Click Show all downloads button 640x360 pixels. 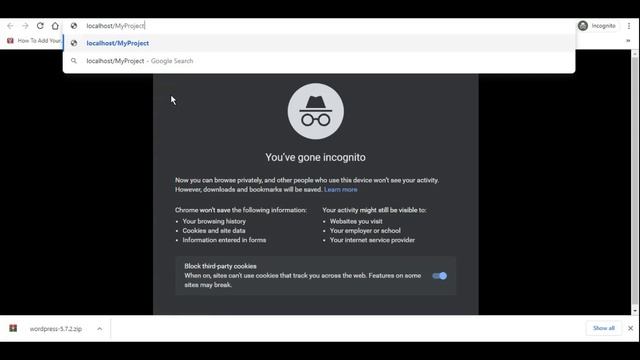tap(604, 328)
